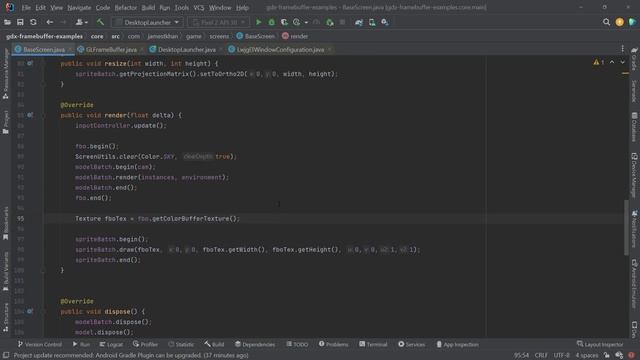Click the override gutter icon beside render method

click(30, 115)
